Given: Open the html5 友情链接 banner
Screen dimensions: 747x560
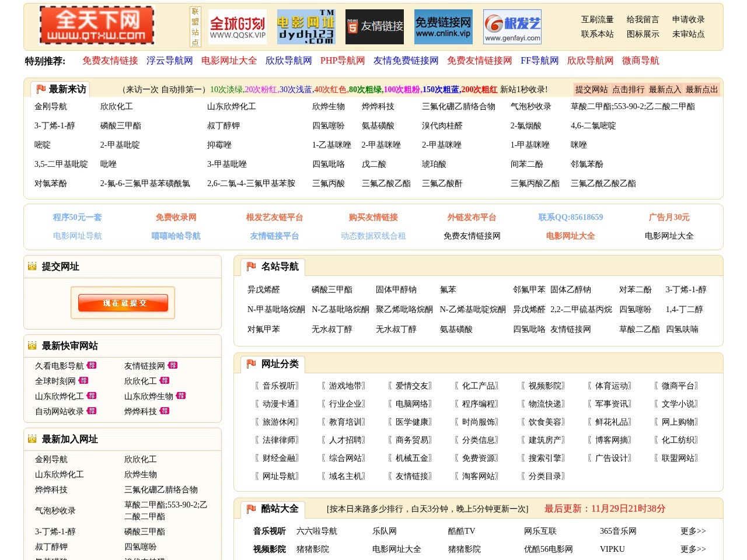Looking at the screenshot, I should pos(374,26).
